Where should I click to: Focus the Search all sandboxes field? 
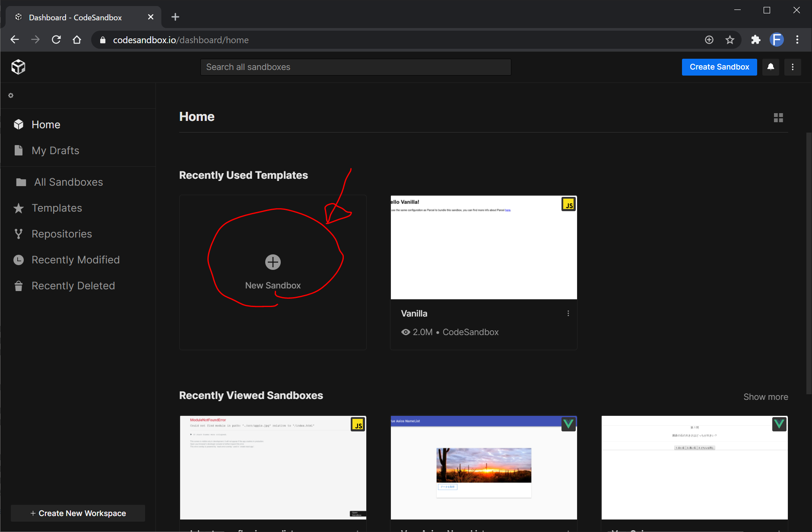pyautogui.click(x=355, y=67)
